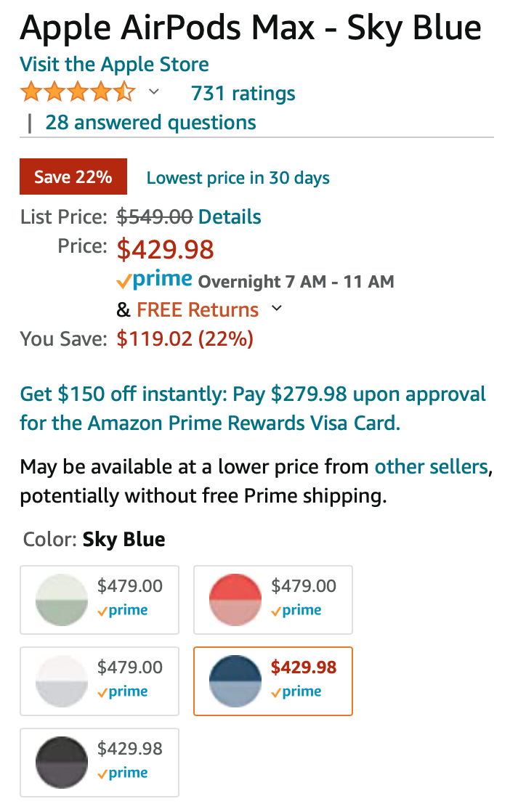Screen dimensions: 526x812
Task: Select the pink/red color option
Action: click(x=235, y=600)
